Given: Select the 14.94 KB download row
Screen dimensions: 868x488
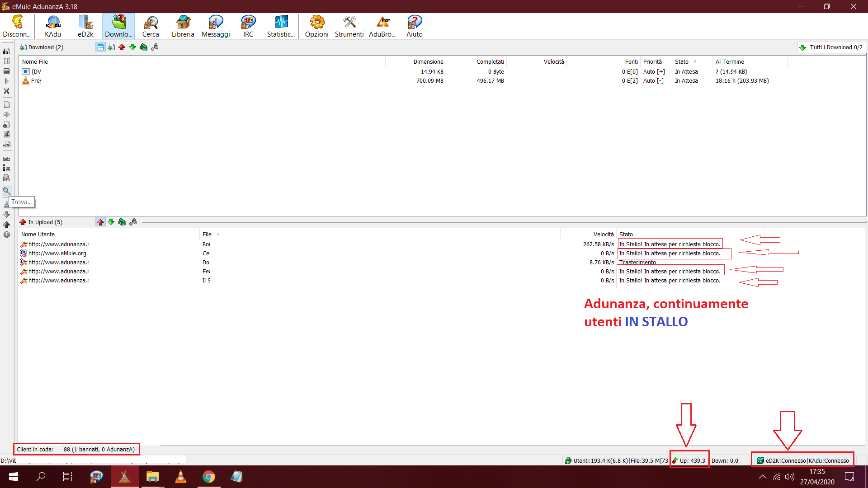Looking at the screenshot, I should coord(403,71).
